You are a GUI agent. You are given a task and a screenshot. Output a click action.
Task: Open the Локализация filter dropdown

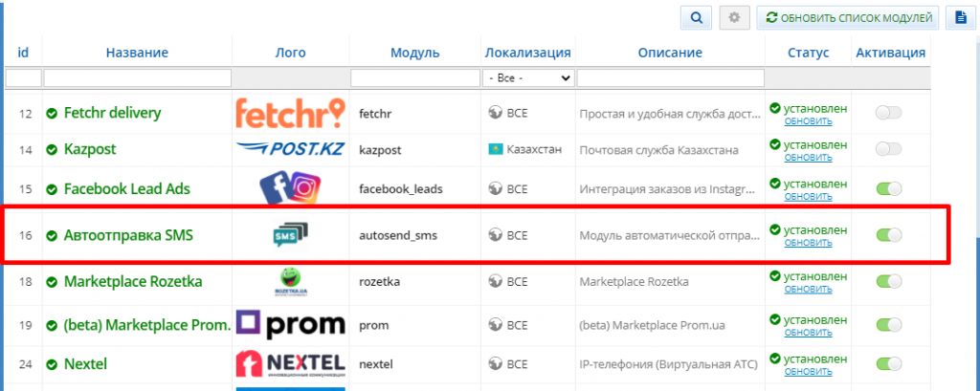tap(528, 78)
